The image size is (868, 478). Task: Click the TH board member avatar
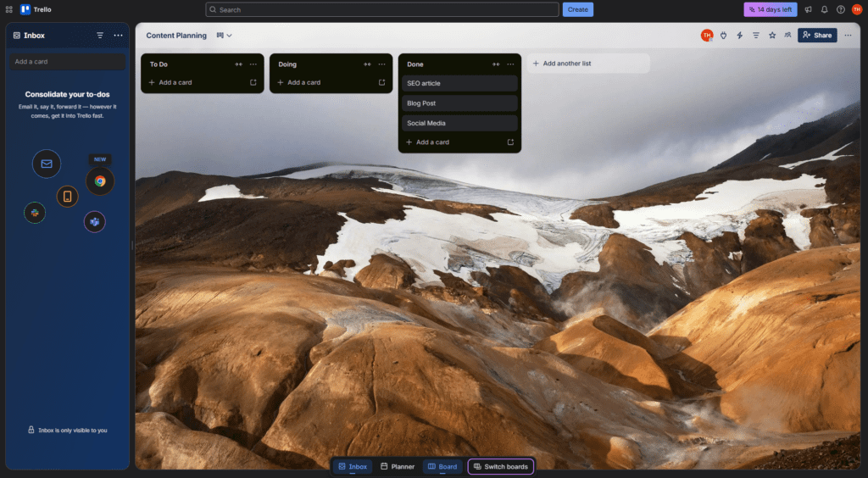[707, 36]
